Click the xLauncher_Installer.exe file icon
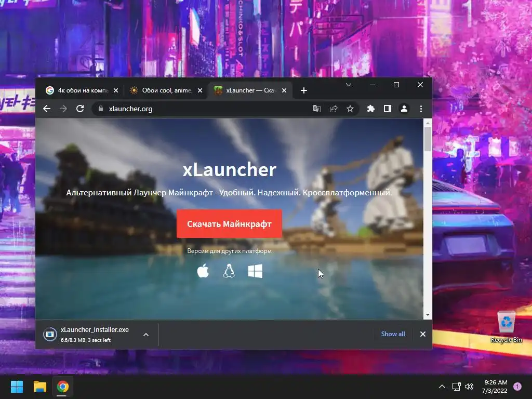532x399 pixels. [50, 334]
